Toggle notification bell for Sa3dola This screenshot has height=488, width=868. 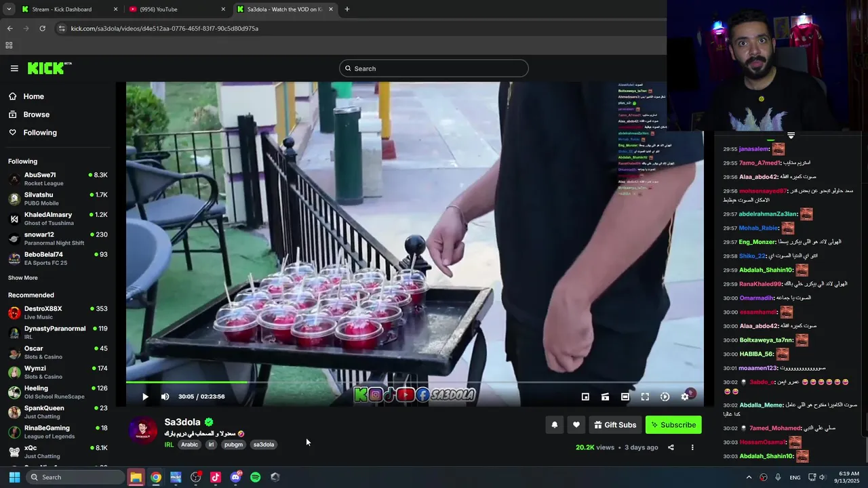(554, 425)
